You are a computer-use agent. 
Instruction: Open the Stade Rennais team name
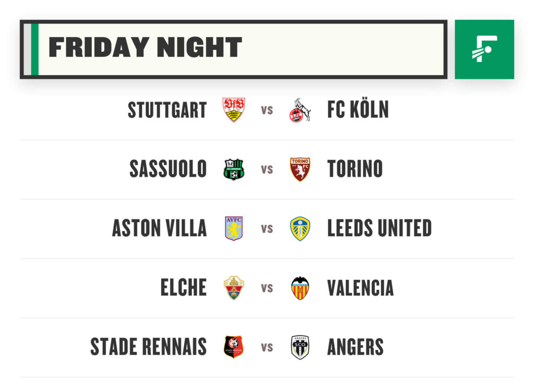click(x=149, y=347)
